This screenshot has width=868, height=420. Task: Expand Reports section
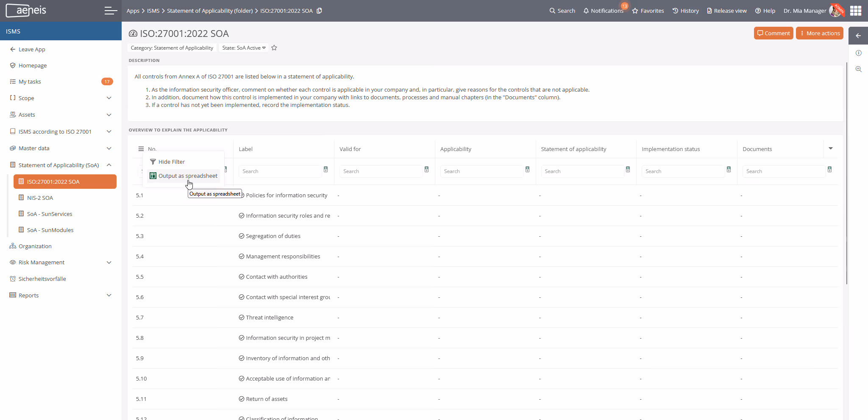[109, 295]
